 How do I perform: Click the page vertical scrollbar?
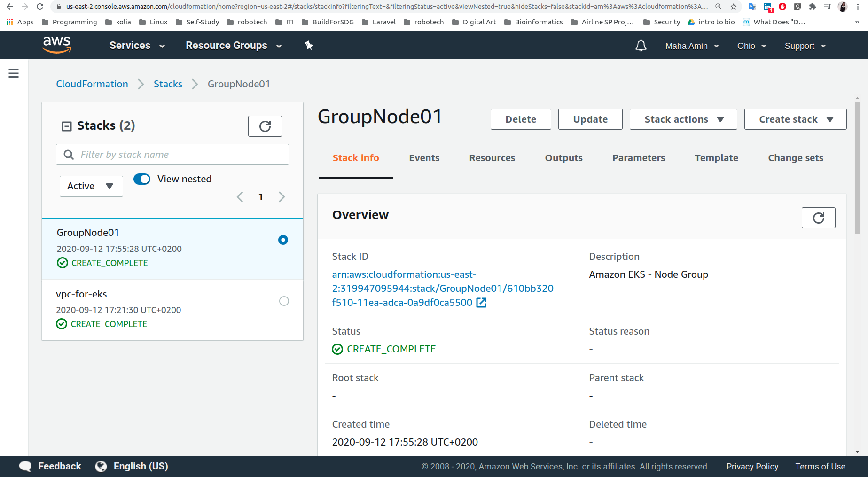[x=857, y=168]
